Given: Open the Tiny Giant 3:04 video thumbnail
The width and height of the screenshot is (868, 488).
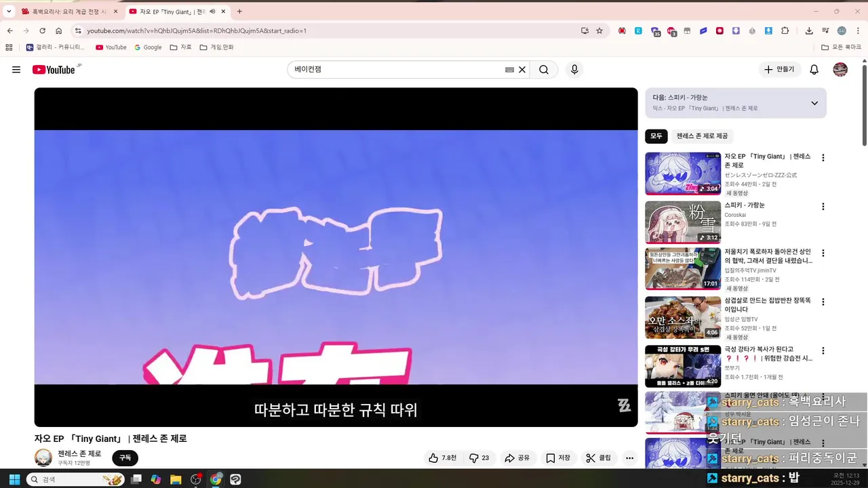Looking at the screenshot, I should point(683,174).
